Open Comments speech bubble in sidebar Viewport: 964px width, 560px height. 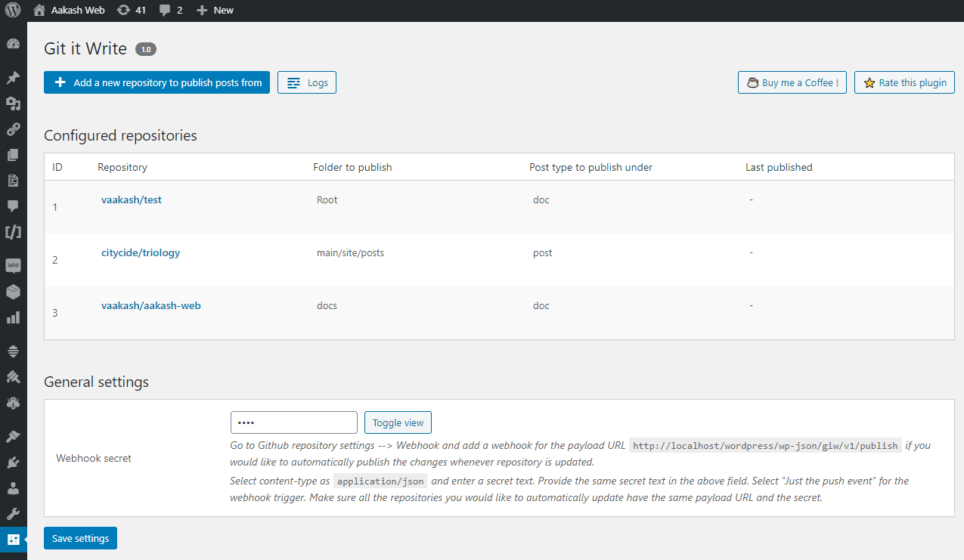click(13, 206)
